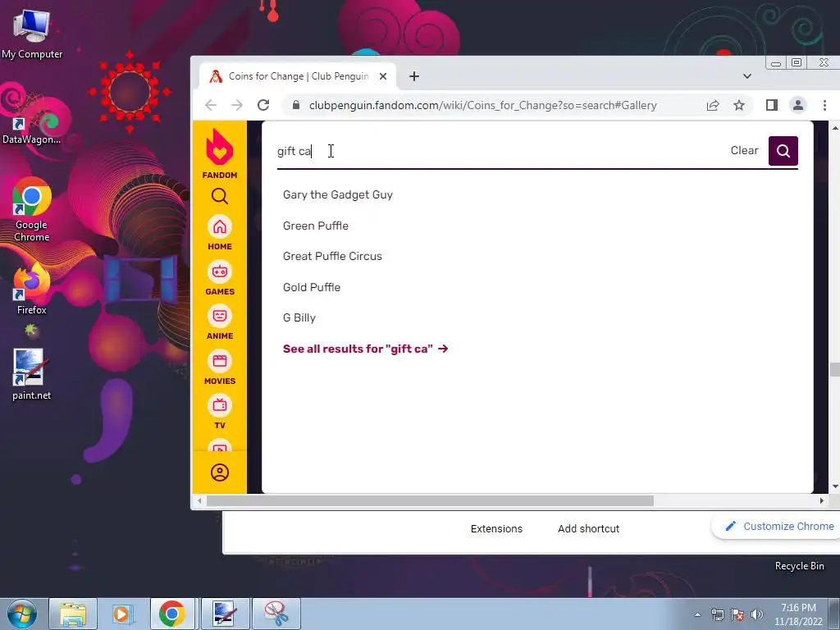Open Action Center flag in tray

click(737, 614)
